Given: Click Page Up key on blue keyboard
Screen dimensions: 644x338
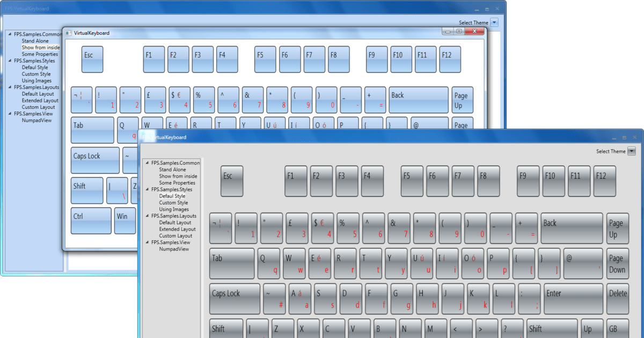Looking at the screenshot, I should 463,100.
